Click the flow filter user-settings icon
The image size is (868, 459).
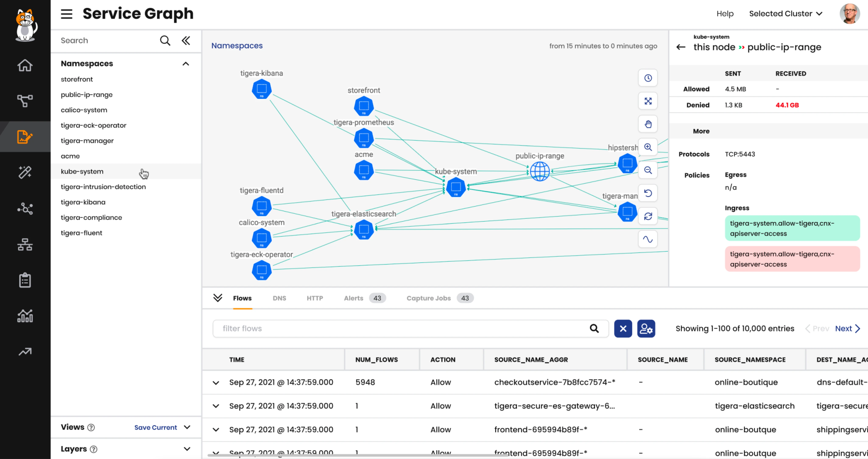coord(646,328)
